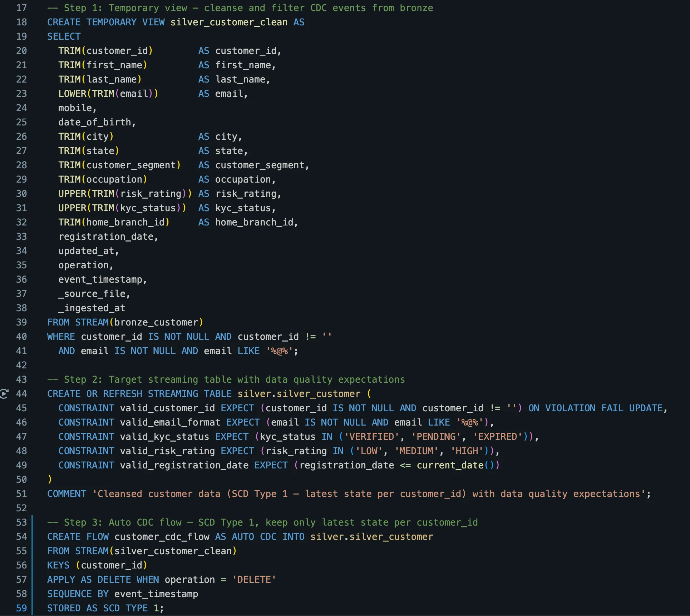Click 'occupation,' alias on line 29

[x=246, y=179]
